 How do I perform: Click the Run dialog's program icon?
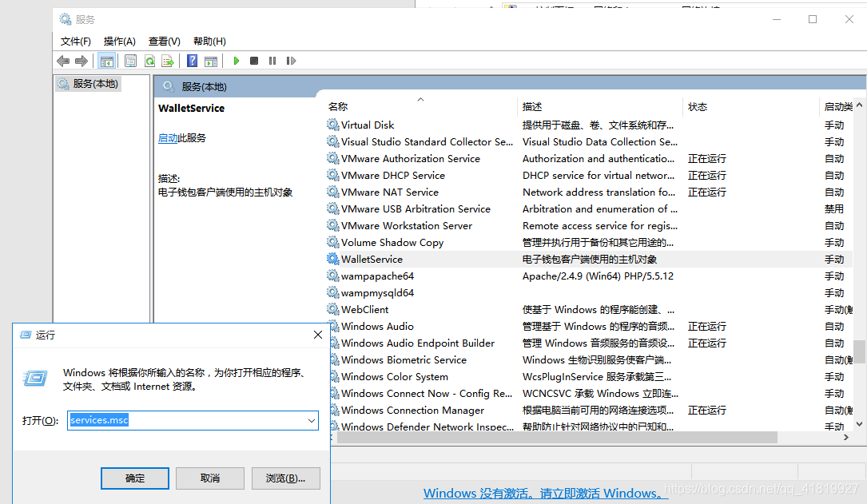coord(35,379)
